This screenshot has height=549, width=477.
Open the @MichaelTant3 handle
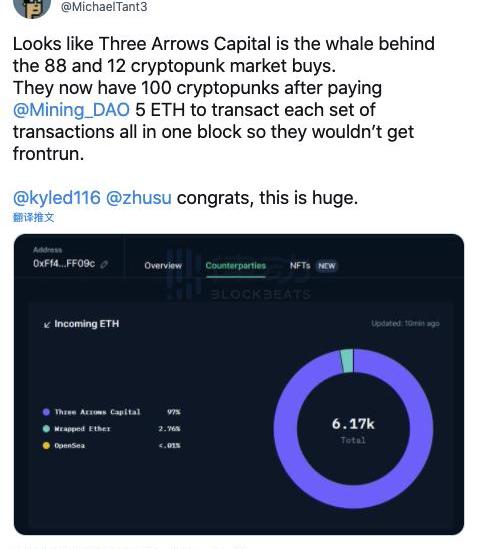point(104,7)
